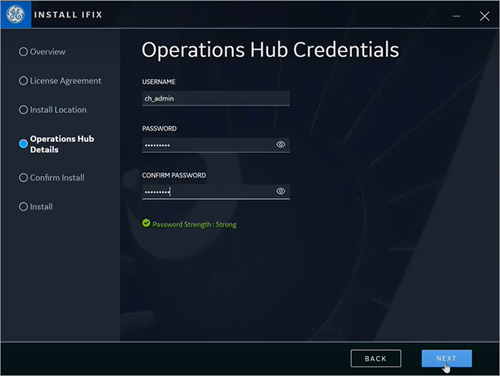Go to the License Agreement step
This screenshot has height=376, width=500.
coord(60,81)
